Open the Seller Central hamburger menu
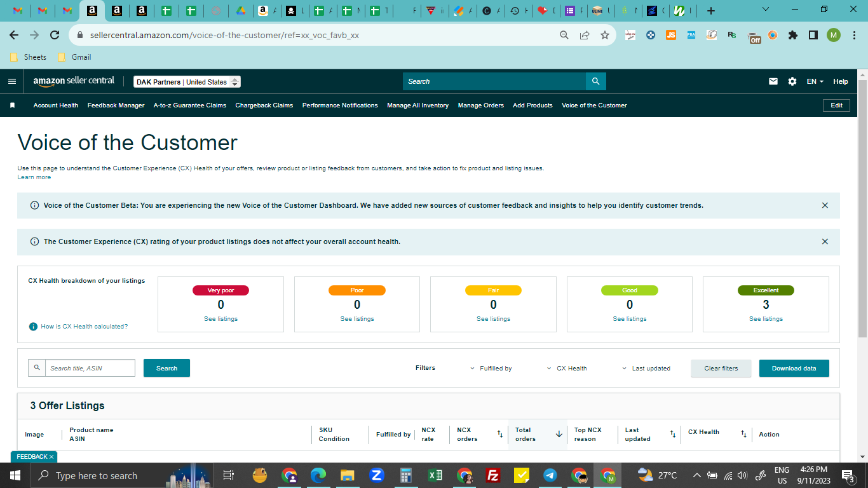This screenshot has height=488, width=868. coord(12,81)
